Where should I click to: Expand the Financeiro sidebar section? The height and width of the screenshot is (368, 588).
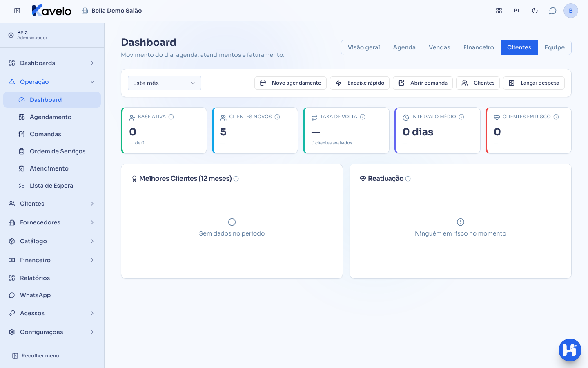pyautogui.click(x=52, y=260)
